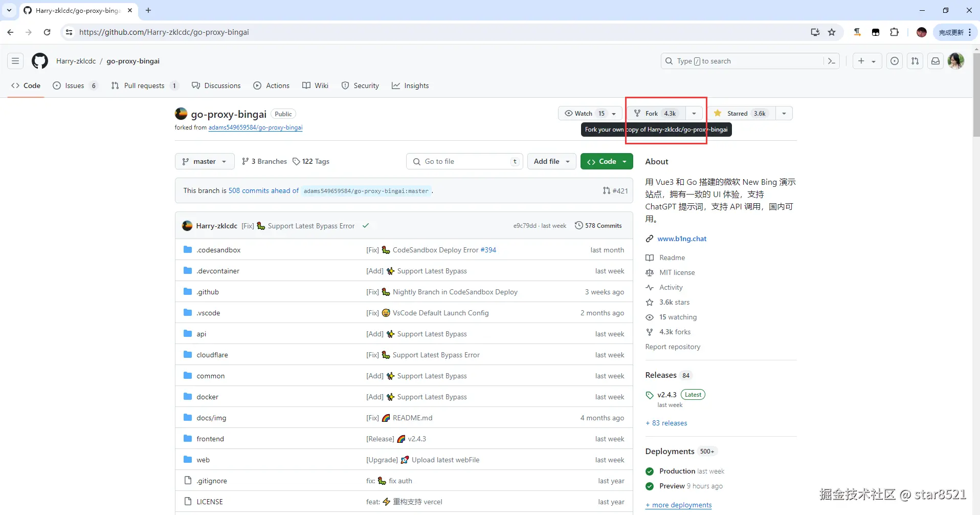Open the master branch selector
This screenshot has height=515, width=980.
tap(205, 161)
